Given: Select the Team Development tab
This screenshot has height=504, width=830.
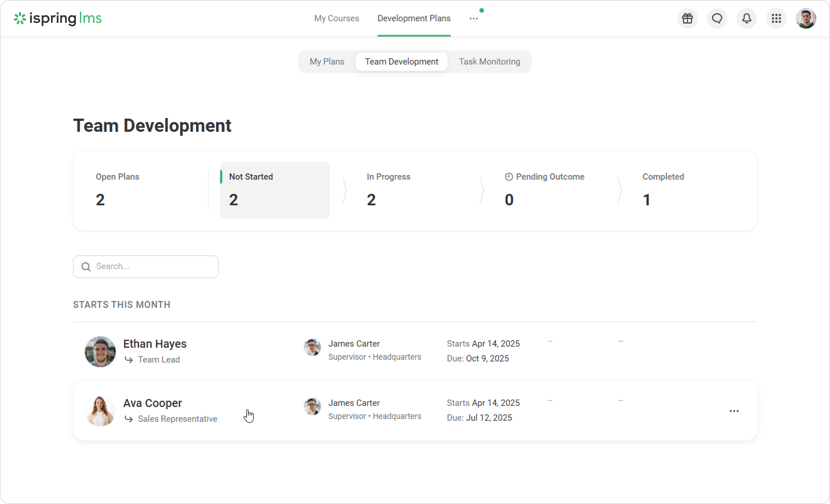Looking at the screenshot, I should (x=401, y=62).
